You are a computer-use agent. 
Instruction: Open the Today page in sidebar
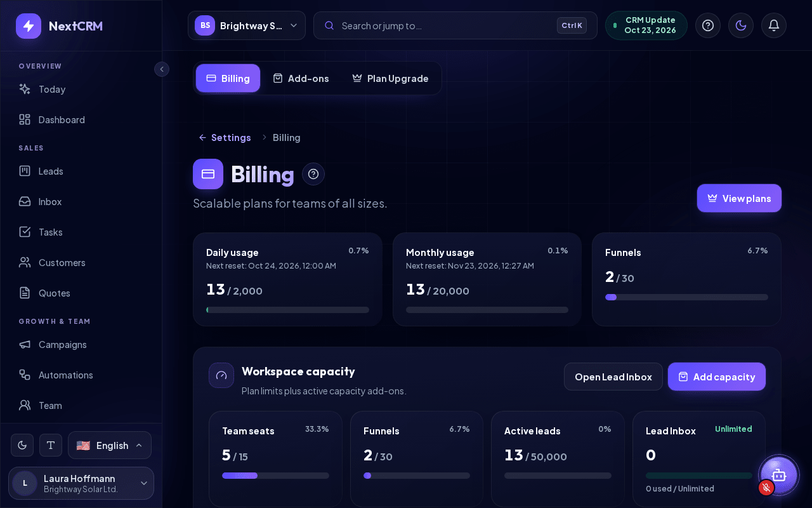pyautogui.click(x=81, y=90)
